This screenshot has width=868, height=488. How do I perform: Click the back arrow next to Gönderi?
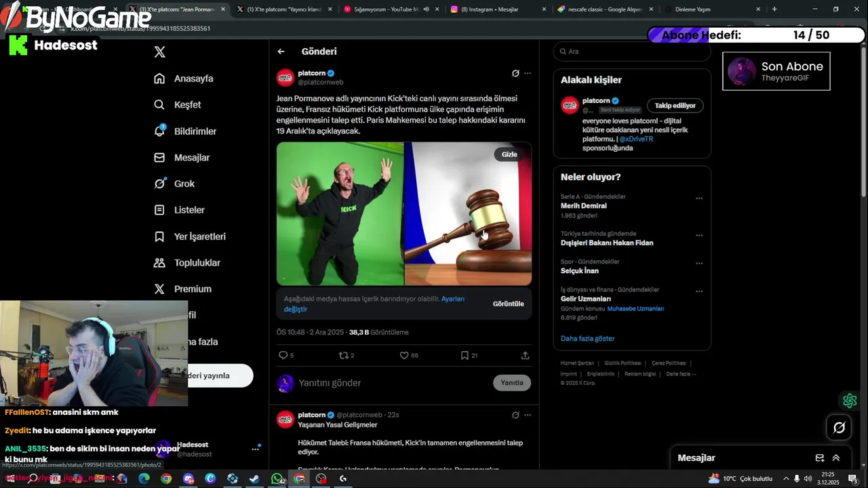pos(281,52)
